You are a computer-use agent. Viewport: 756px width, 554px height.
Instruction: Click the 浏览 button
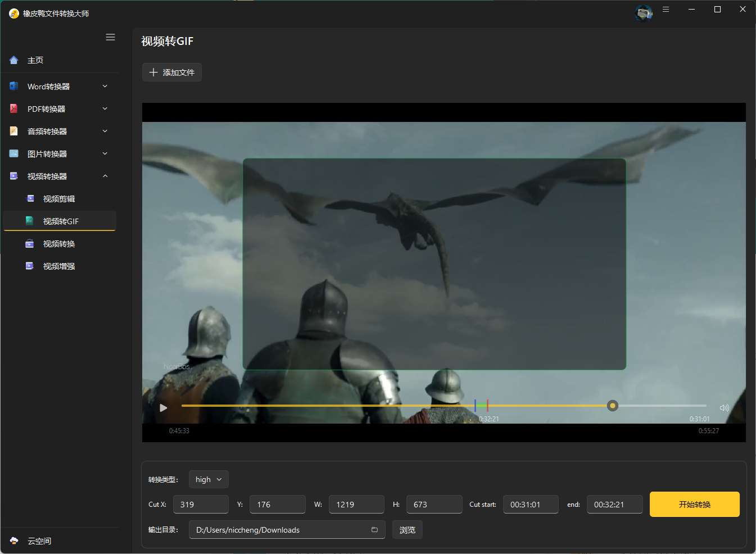pyautogui.click(x=407, y=530)
